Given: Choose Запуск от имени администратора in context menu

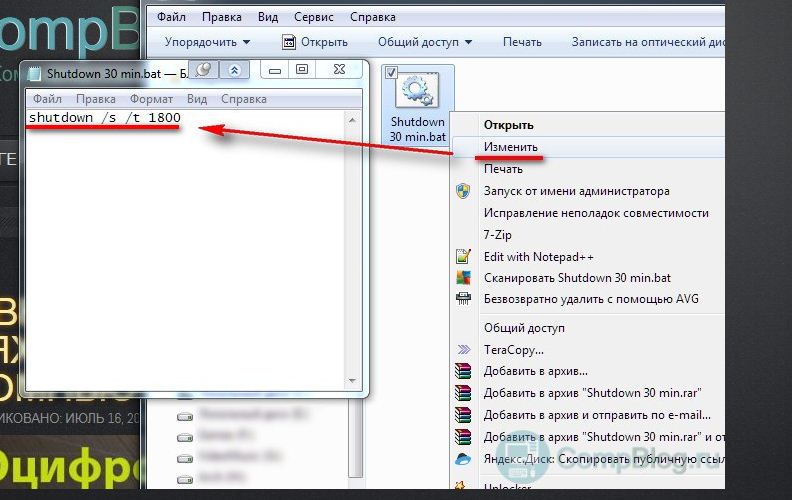Looking at the screenshot, I should [x=576, y=191].
